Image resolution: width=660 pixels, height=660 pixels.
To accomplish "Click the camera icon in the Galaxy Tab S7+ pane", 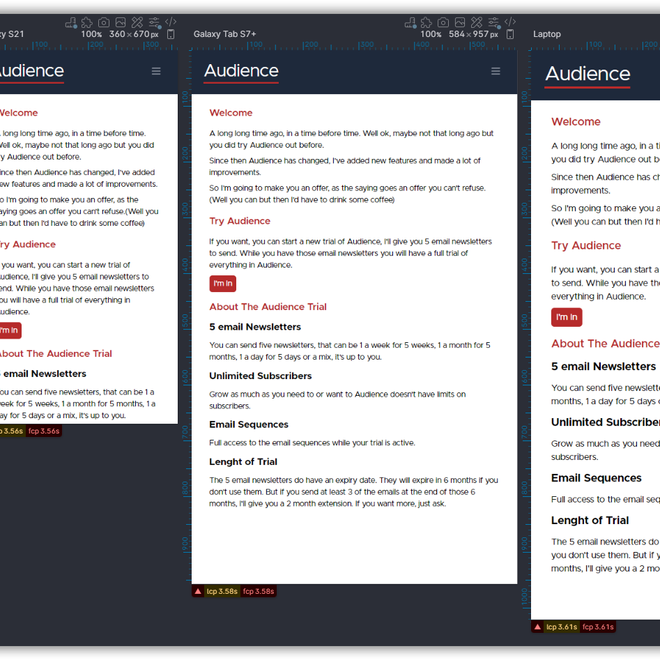I will 443,22.
